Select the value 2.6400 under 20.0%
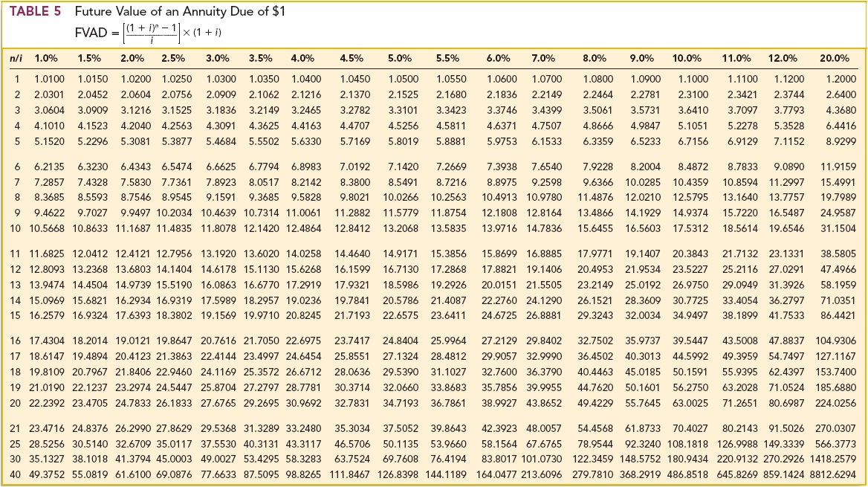The height and width of the screenshot is (487, 868). coord(842,92)
